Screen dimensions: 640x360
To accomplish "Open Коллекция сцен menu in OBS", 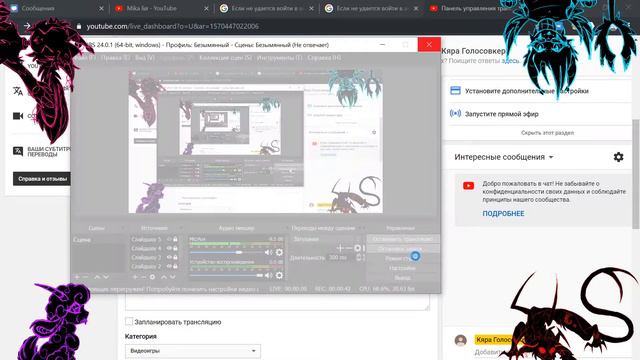I will [225, 58].
